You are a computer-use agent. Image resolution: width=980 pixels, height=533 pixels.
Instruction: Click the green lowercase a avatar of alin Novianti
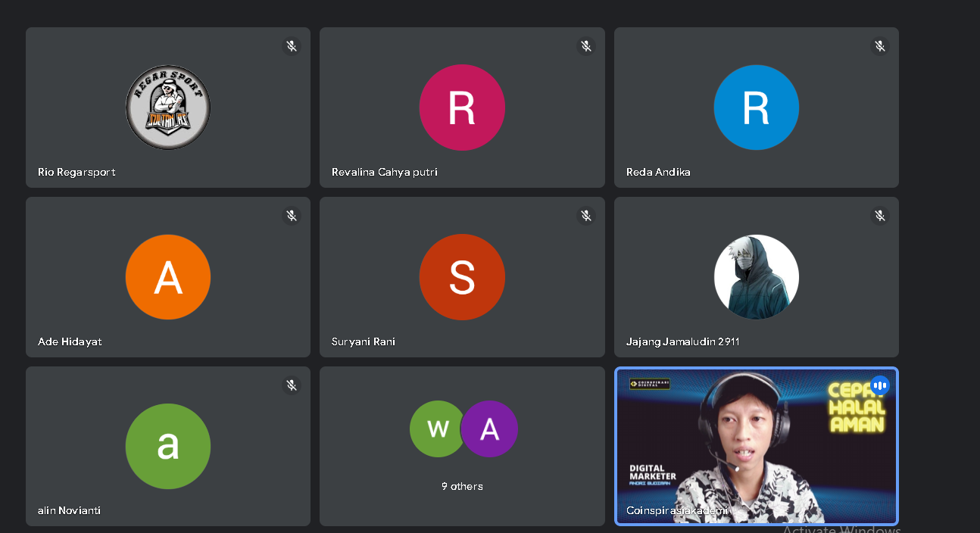coord(167,446)
